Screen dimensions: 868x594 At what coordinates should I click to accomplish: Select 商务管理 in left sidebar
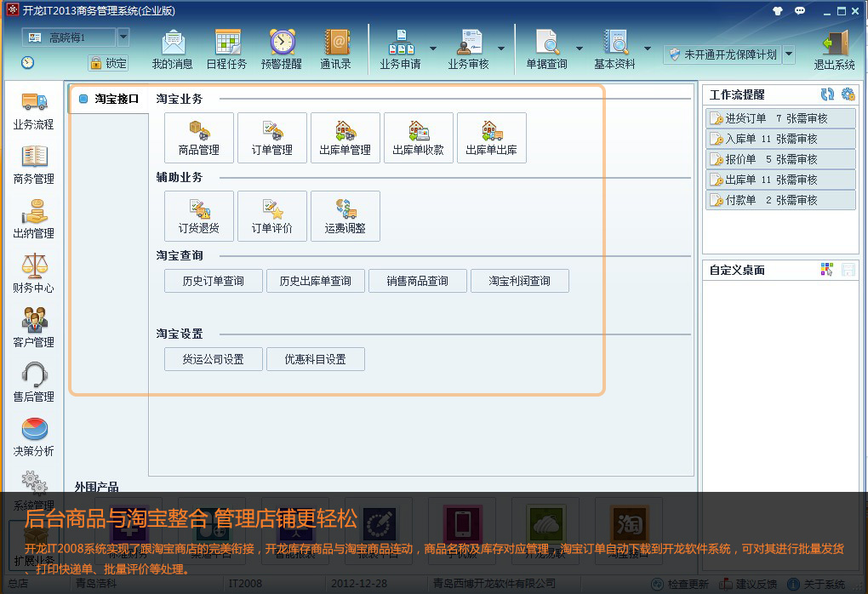[x=34, y=165]
